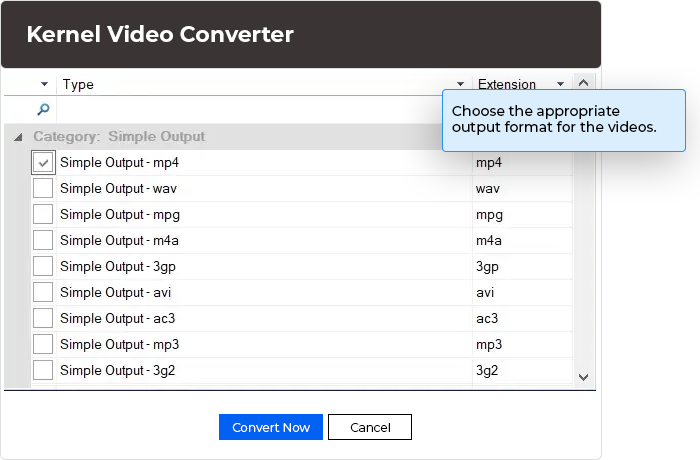Select the 'Simple Output - 3g2' row text
700x460 pixels.
click(x=117, y=370)
